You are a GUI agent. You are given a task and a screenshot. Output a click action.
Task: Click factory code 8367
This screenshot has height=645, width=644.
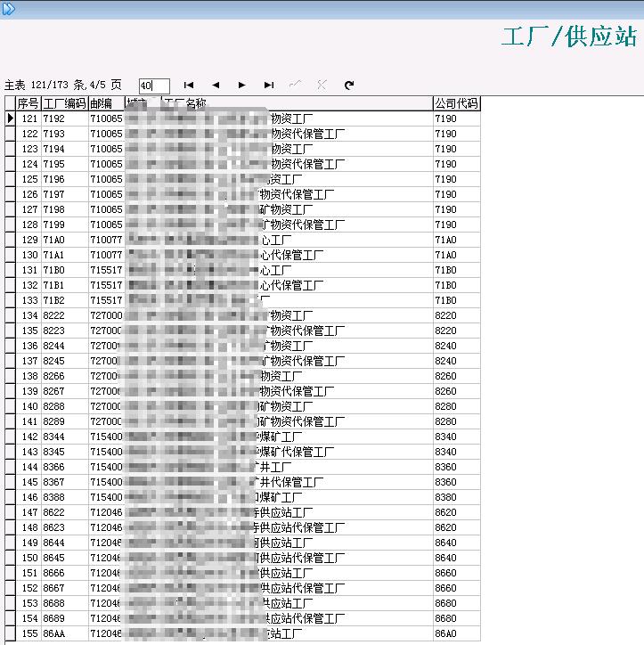[53, 482]
